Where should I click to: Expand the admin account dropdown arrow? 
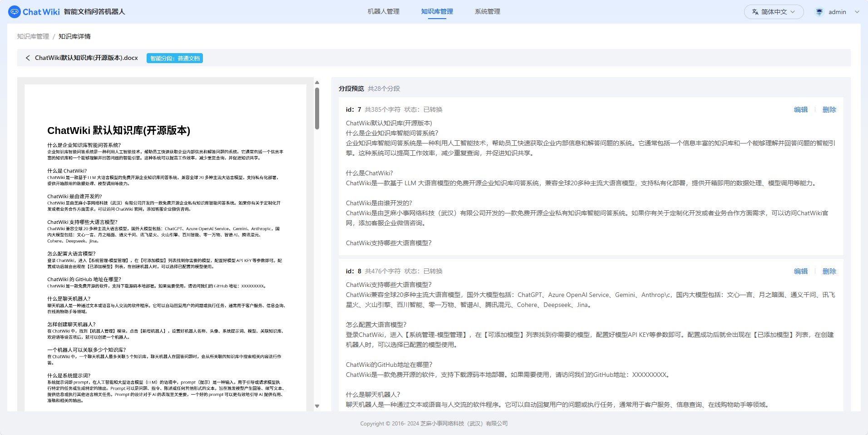click(x=857, y=12)
